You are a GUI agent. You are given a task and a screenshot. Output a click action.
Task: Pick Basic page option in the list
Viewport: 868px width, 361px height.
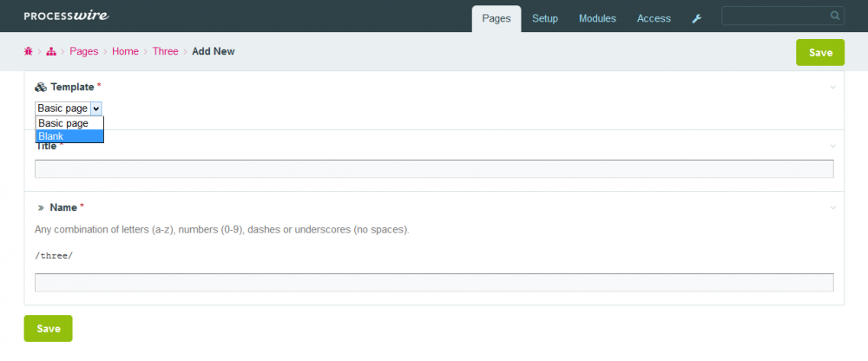point(69,123)
